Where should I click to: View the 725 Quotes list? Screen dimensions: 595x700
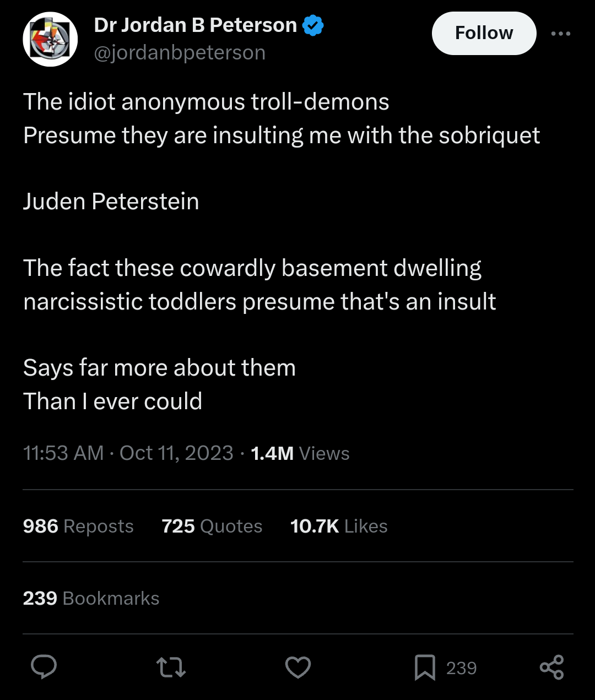click(x=212, y=527)
